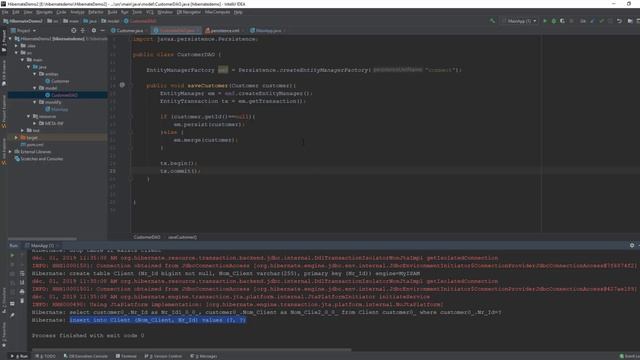Run MainApp with the green play button
This screenshot has height=360, width=640.
(545, 21)
